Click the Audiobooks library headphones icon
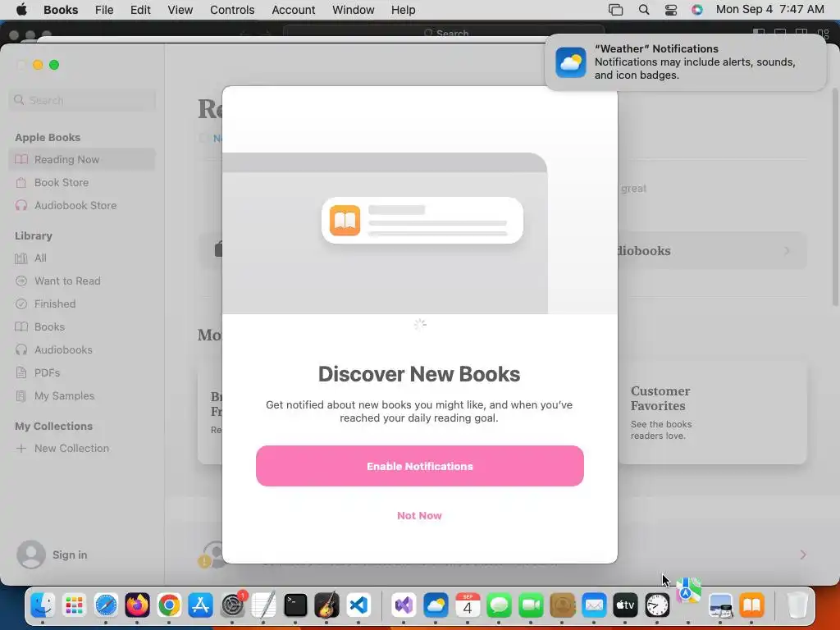 (21, 349)
